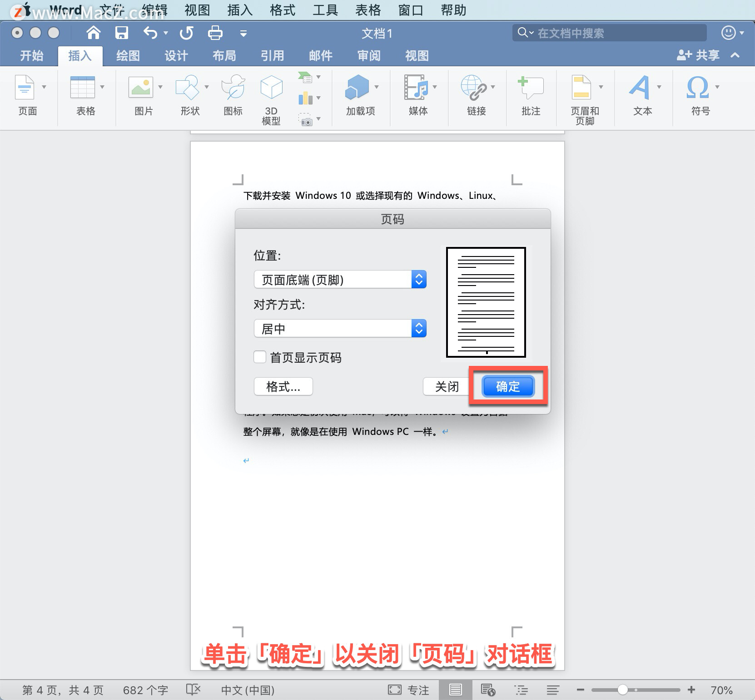Open the Customize Quick Access Toolbar arrow
This screenshot has width=755, height=700.
point(243,33)
